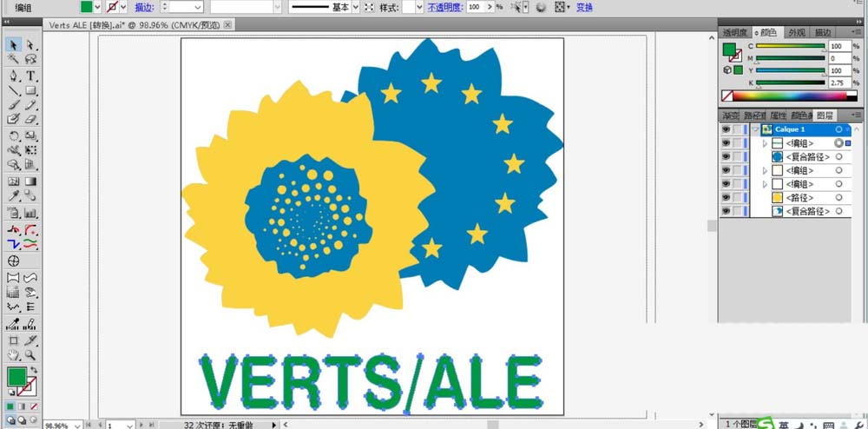Screen dimensions: 868x429
Task: Switch to the 描边 panel tab
Action: (823, 33)
